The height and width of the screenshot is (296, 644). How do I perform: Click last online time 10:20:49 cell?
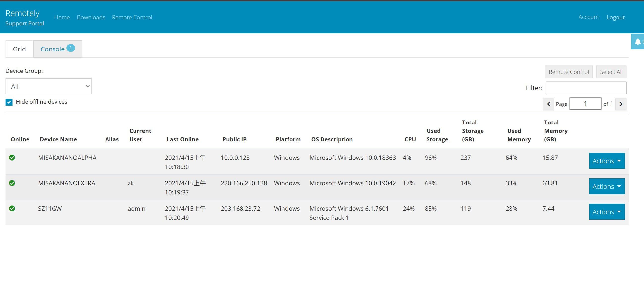[185, 213]
